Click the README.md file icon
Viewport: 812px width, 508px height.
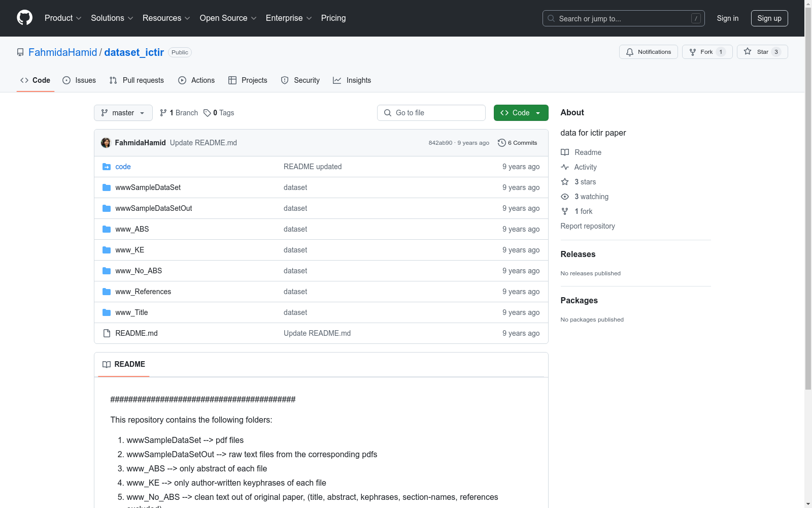107,333
